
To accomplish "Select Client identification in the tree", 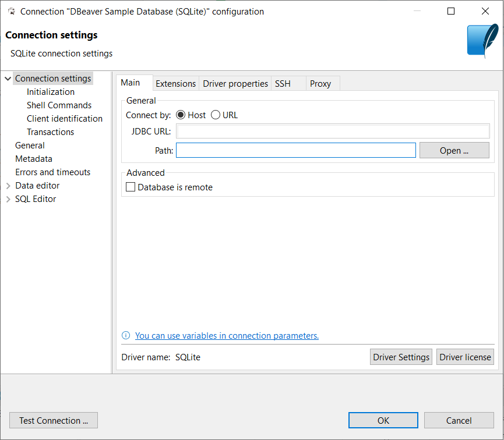I will (x=64, y=119).
